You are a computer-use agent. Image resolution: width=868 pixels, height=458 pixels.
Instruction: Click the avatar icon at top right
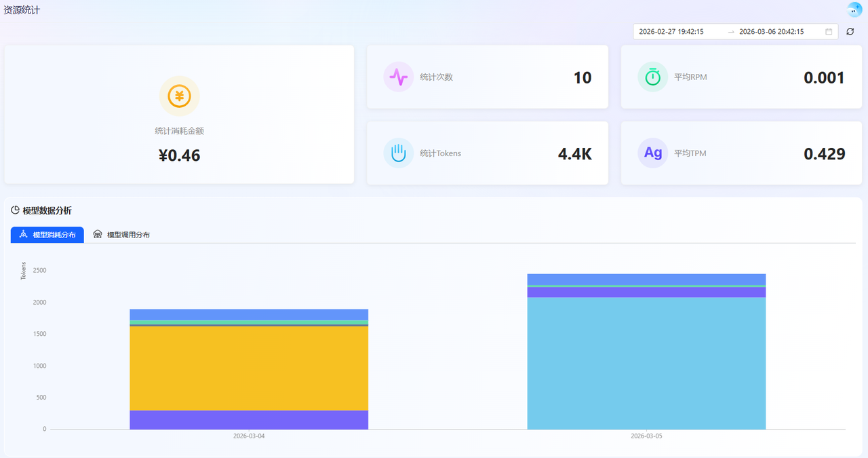coord(854,9)
